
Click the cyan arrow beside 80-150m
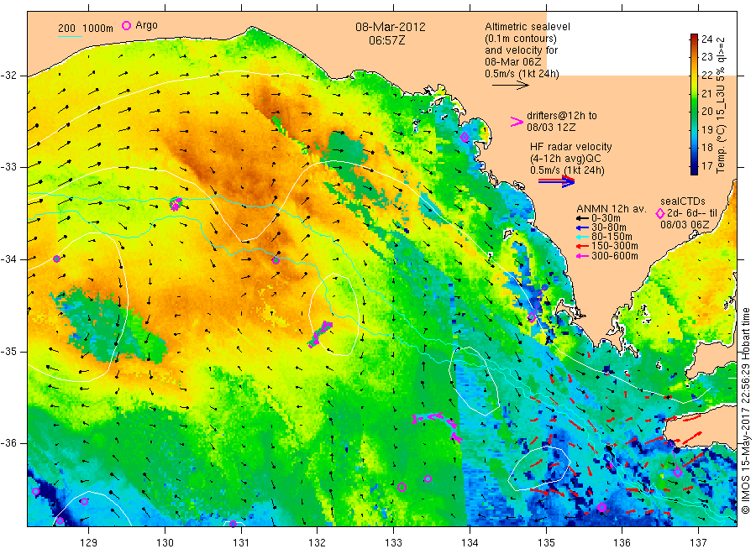[583, 237]
